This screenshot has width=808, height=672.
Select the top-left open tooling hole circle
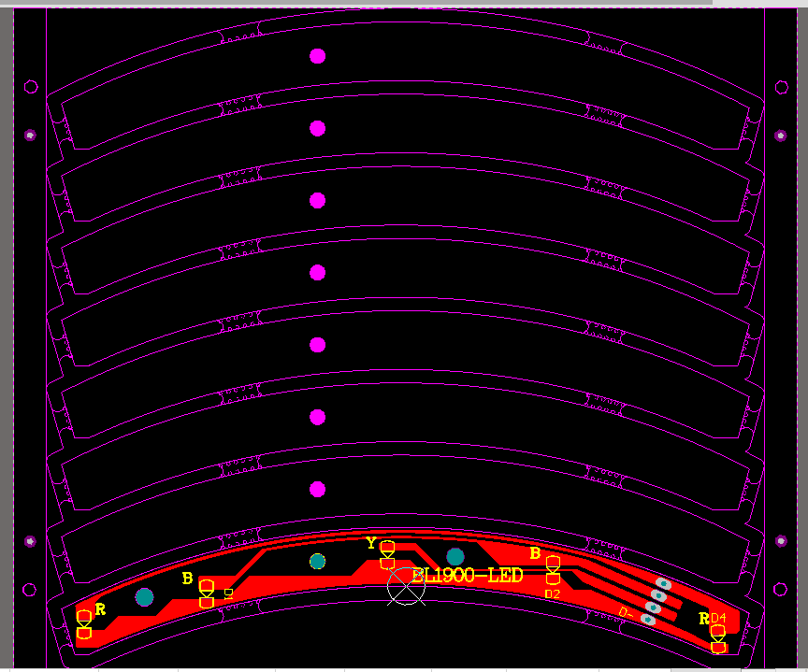(31, 87)
